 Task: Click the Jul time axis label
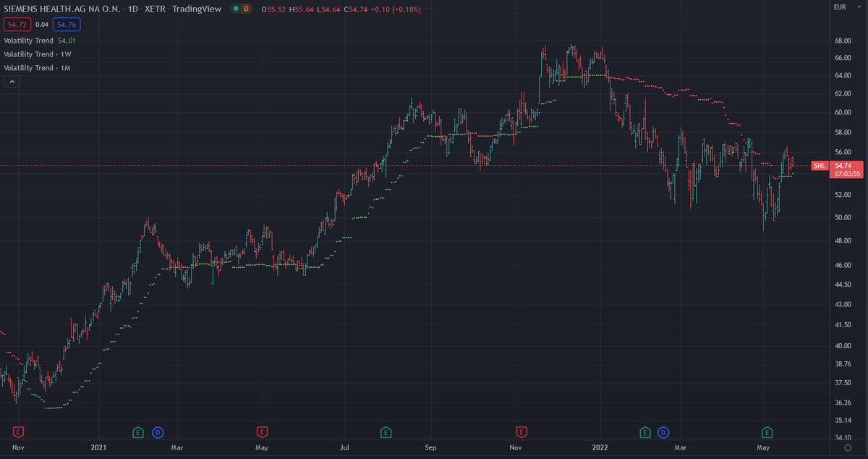click(x=345, y=448)
